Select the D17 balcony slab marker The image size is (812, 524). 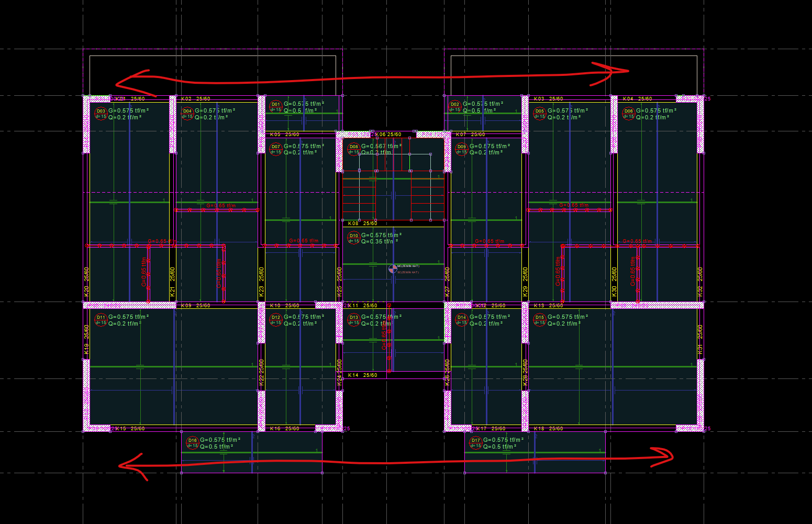pyautogui.click(x=475, y=442)
